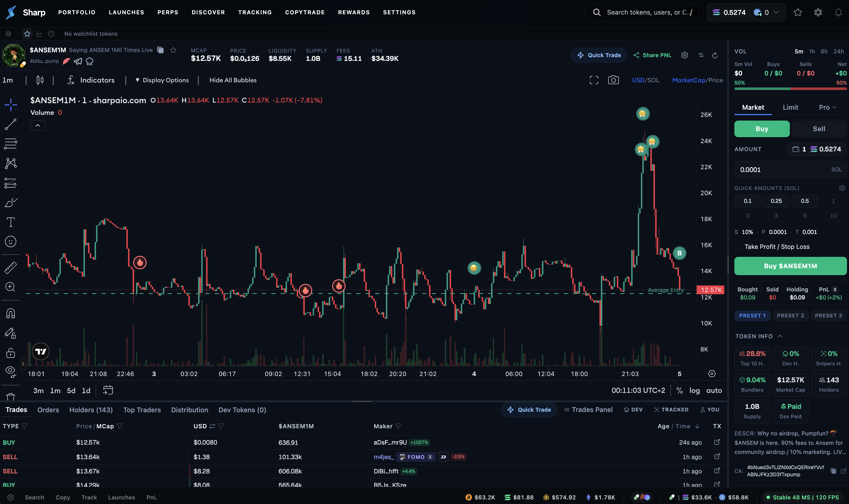Refresh the token data
This screenshot has width=849, height=504.
coord(715,55)
